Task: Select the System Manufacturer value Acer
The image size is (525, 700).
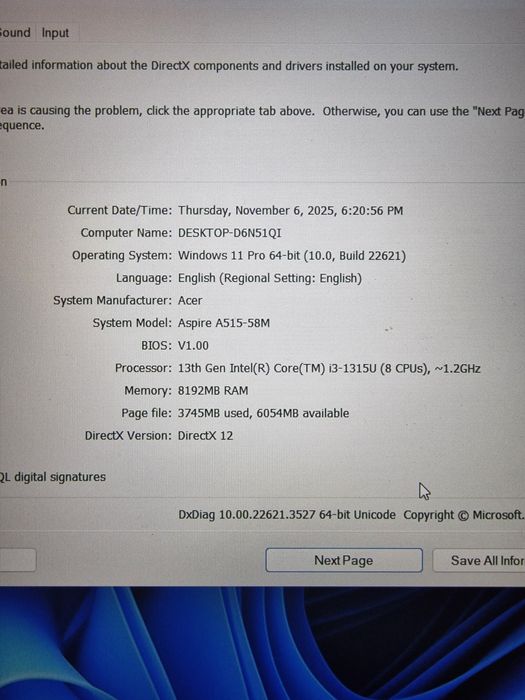Action: [190, 300]
